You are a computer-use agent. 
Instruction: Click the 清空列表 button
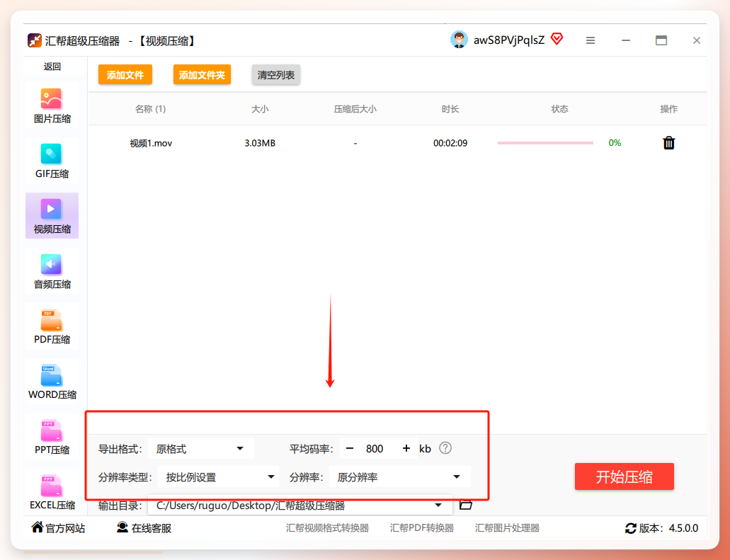click(276, 75)
